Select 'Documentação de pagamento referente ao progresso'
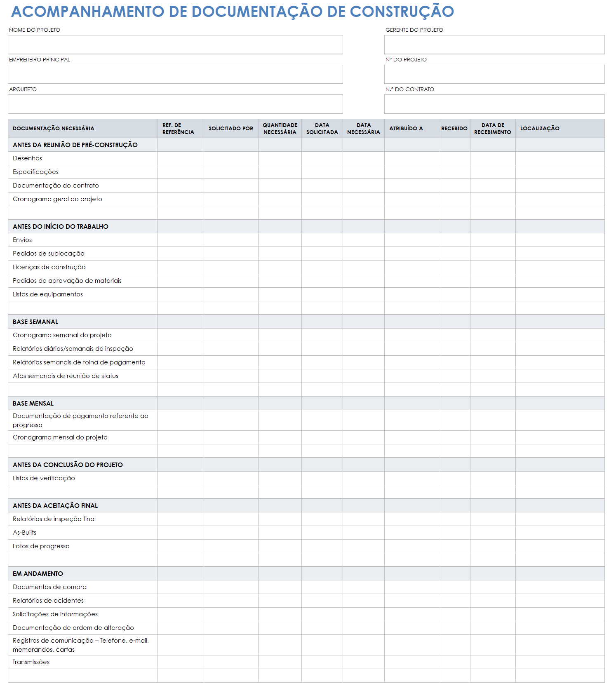The image size is (616, 688). tap(80, 420)
